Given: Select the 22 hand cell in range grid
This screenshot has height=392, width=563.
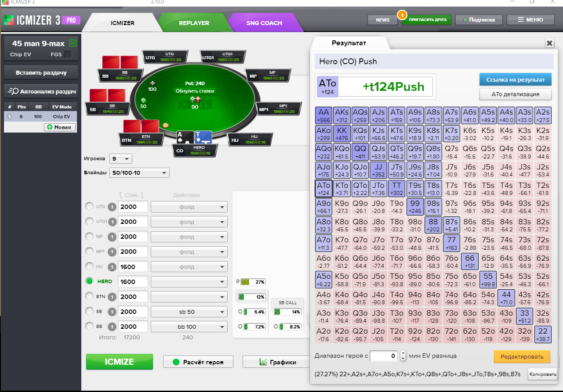Looking at the screenshot, I should pyautogui.click(x=543, y=334).
